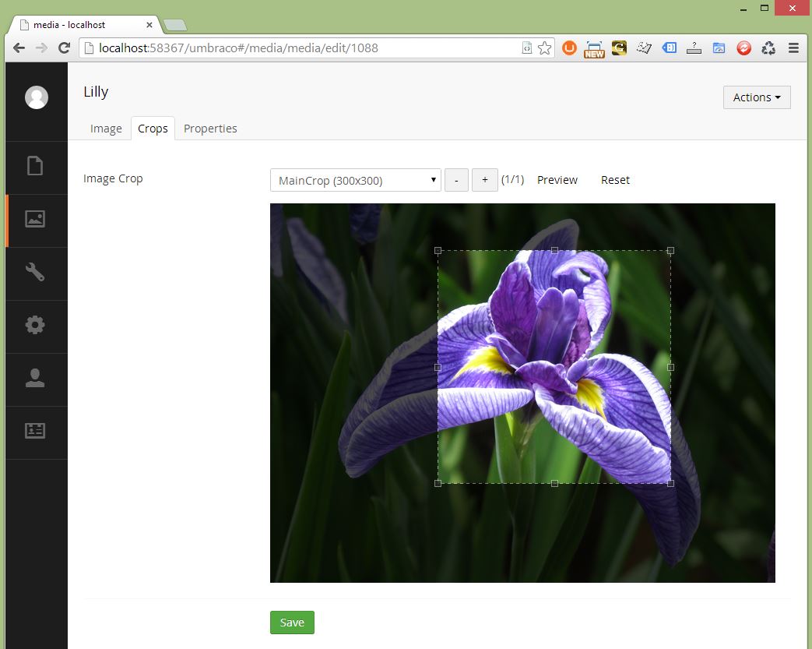Click inside the crop selection area
The image size is (812, 649).
(554, 367)
